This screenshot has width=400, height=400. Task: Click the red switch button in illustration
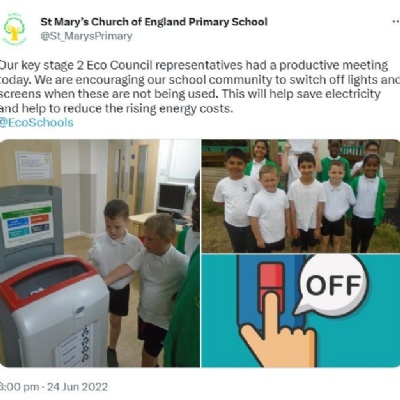[x=272, y=285]
